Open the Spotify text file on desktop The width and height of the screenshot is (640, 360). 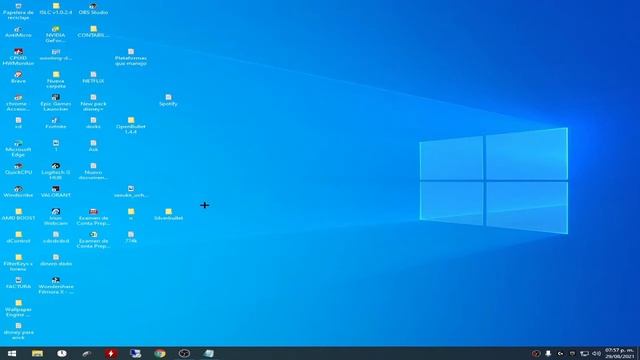168,100
